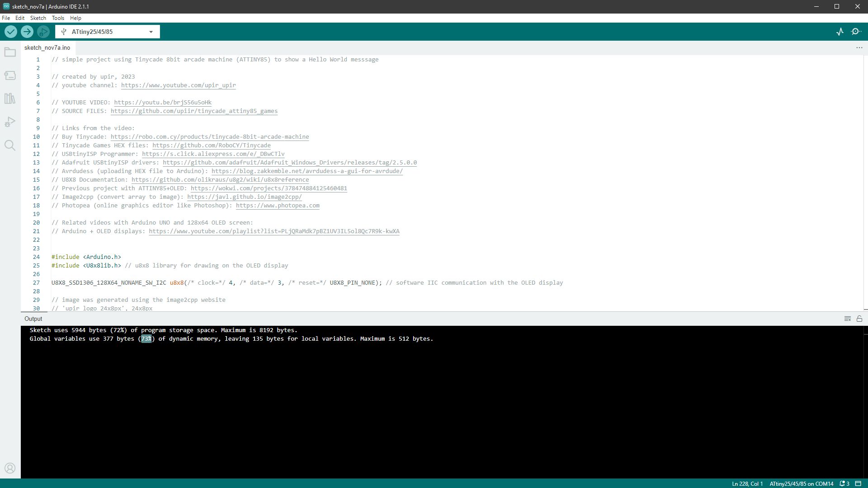Toggle word wrap in the Output panel
Image resolution: width=868 pixels, height=488 pixels.
848,319
